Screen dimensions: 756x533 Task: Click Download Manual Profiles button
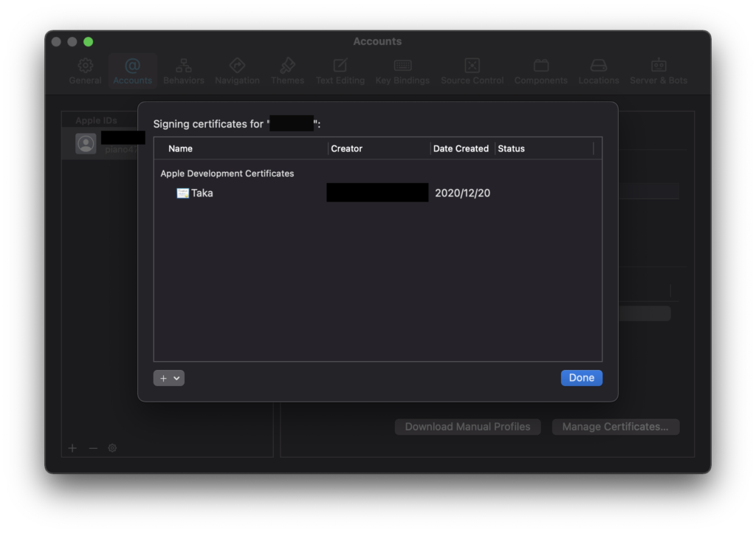pos(467,427)
